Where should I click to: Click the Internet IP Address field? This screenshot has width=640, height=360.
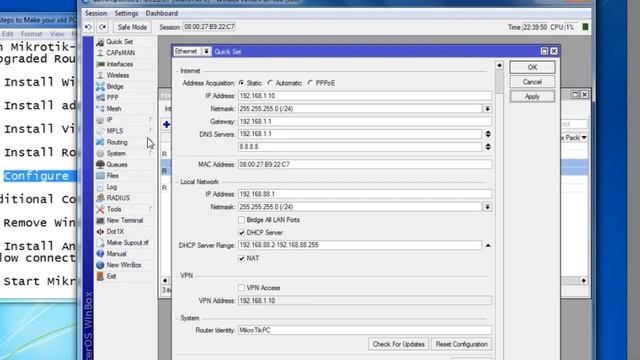click(x=365, y=96)
